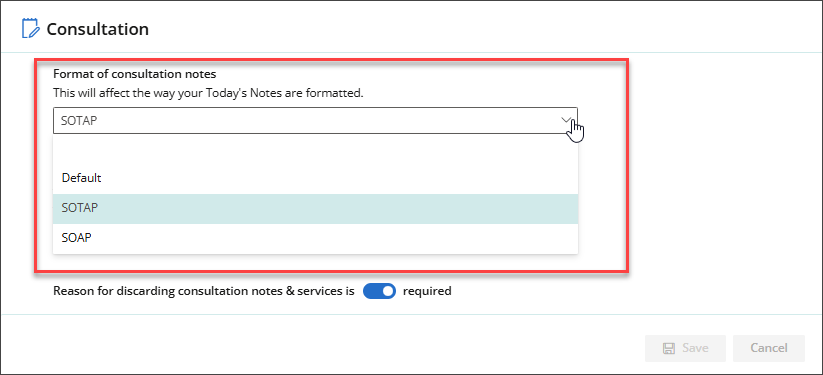The image size is (823, 375).
Task: Save the consultation settings
Action: pyautogui.click(x=685, y=348)
